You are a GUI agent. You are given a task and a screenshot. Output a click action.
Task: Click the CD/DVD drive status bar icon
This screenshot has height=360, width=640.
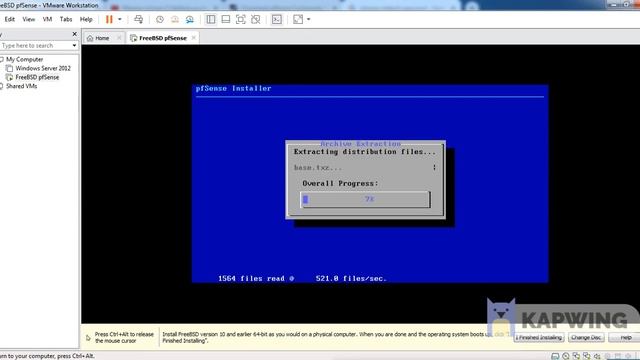(x=566, y=356)
